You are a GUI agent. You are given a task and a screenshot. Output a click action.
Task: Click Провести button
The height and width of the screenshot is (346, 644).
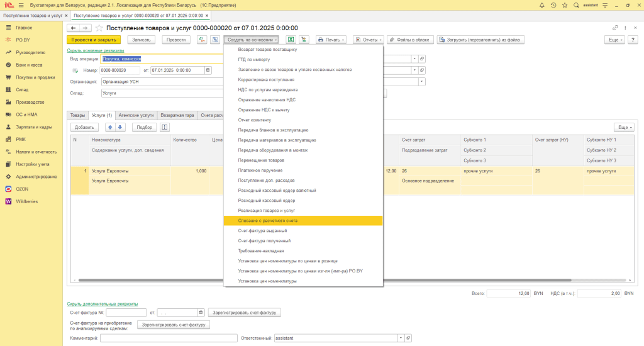(x=176, y=40)
